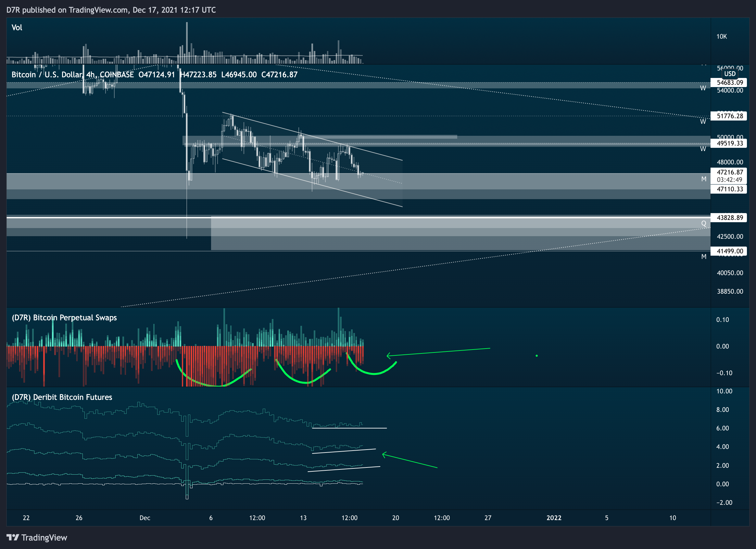The image size is (756, 549).
Task: Click the 40050.00 axis value
Action: (x=730, y=273)
